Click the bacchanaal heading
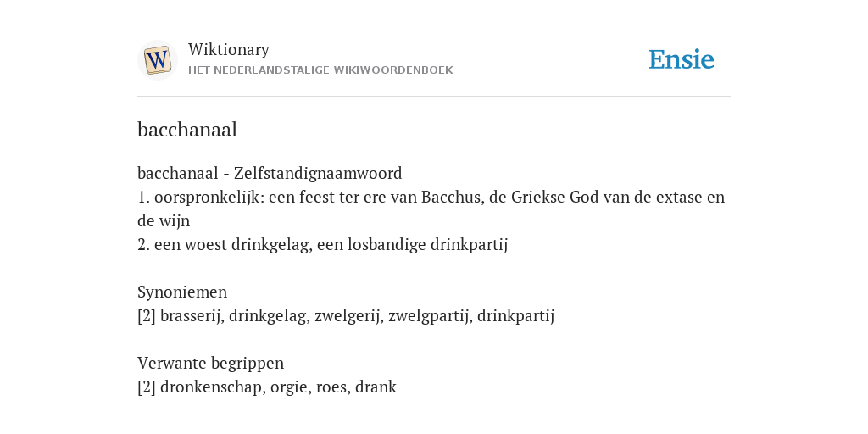Image resolution: width=868 pixels, height=434 pixels. click(187, 130)
